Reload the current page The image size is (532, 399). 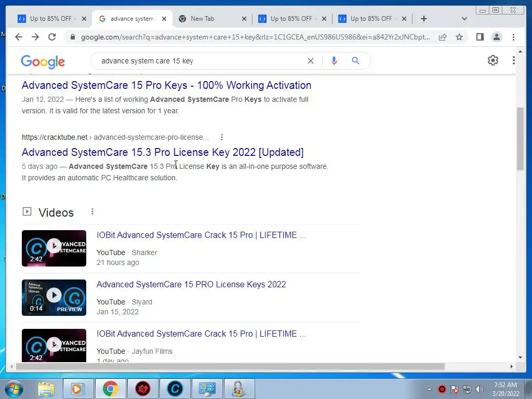point(52,37)
